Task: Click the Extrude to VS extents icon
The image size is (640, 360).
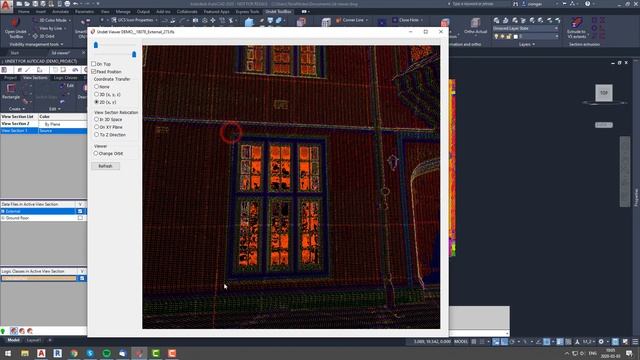Action: coord(576,22)
